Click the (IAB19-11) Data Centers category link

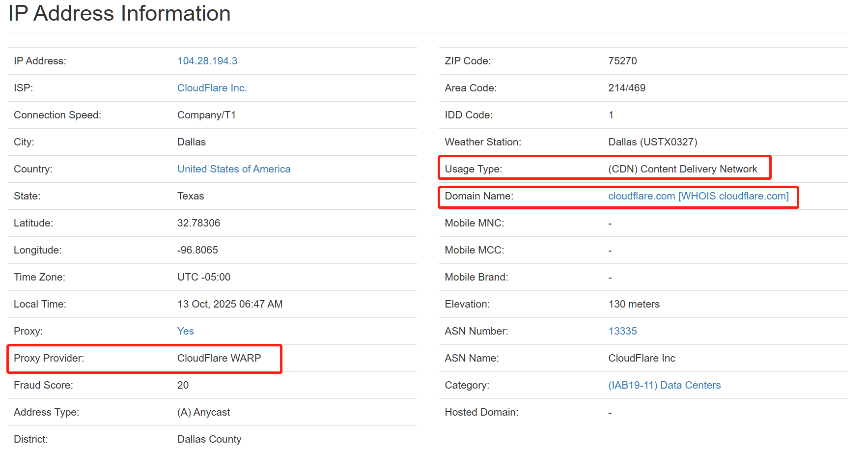coord(664,385)
